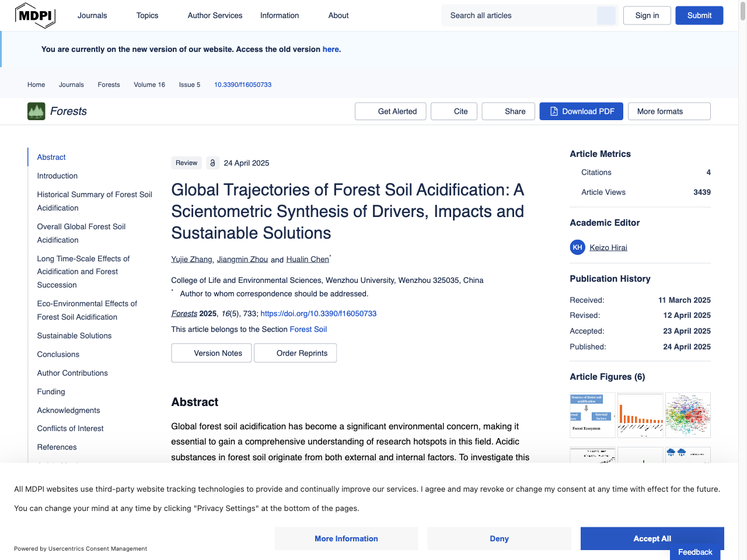Click the PDF icon on Download PDF button
This screenshot has height=560, width=747.
(553, 111)
